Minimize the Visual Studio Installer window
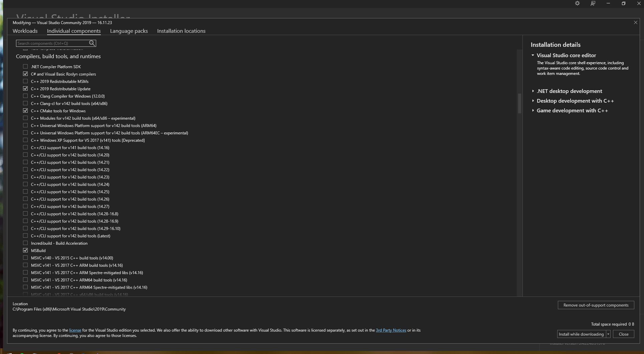 pyautogui.click(x=608, y=3)
